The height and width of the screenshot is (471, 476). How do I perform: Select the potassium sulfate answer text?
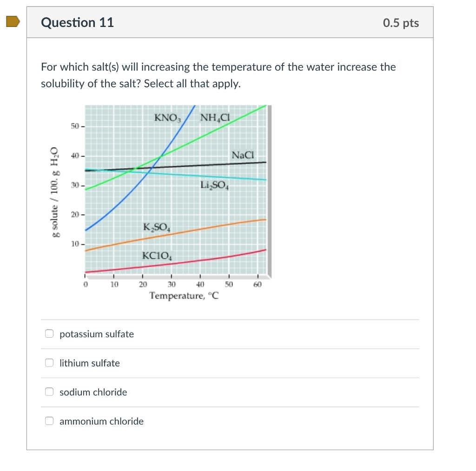click(x=97, y=334)
